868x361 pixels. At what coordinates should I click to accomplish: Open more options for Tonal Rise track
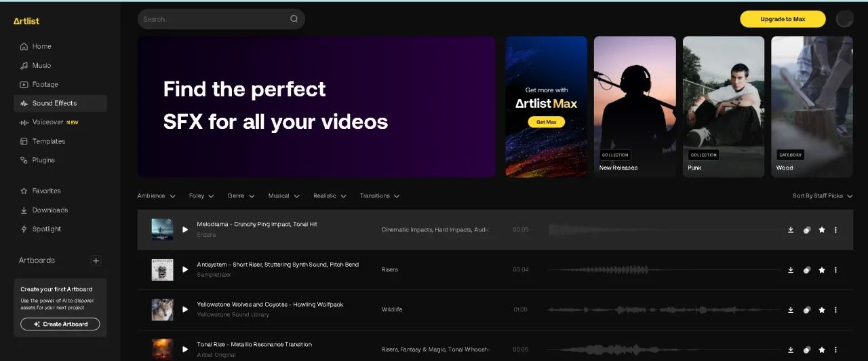(835, 350)
